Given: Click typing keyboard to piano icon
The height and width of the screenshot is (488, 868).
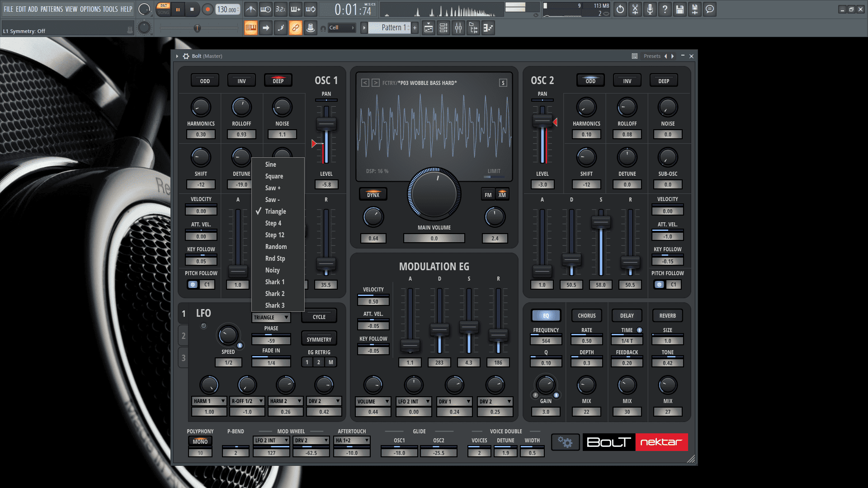Looking at the screenshot, I should [251, 28].
